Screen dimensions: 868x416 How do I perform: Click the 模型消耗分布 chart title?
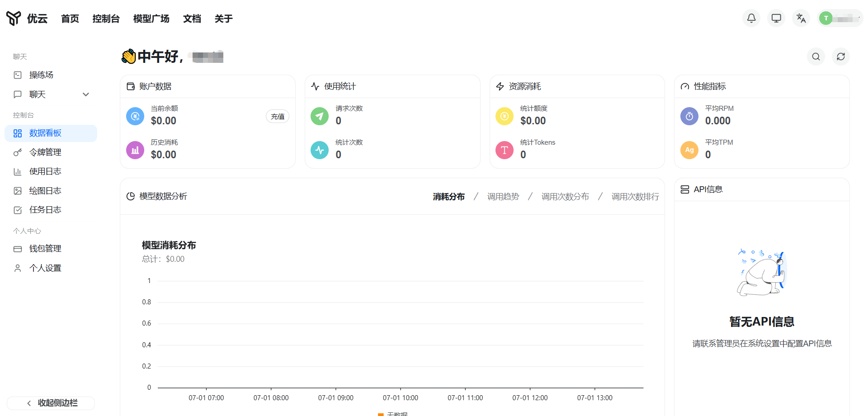[x=169, y=245]
